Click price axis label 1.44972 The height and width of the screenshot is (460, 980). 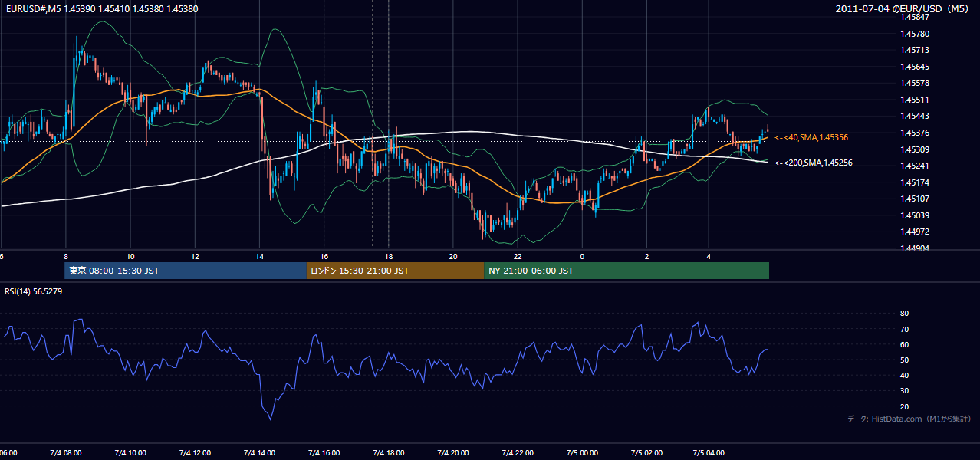pyautogui.click(x=914, y=232)
